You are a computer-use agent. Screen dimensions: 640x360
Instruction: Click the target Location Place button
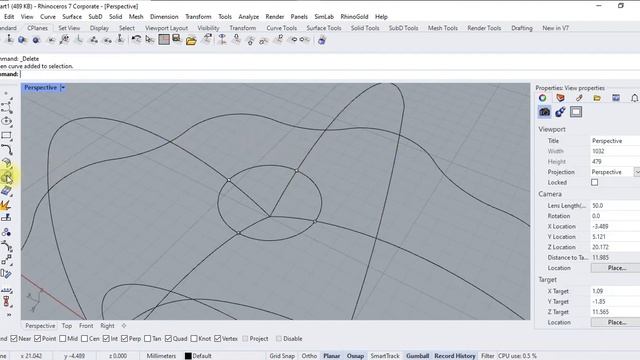pyautogui.click(x=616, y=322)
